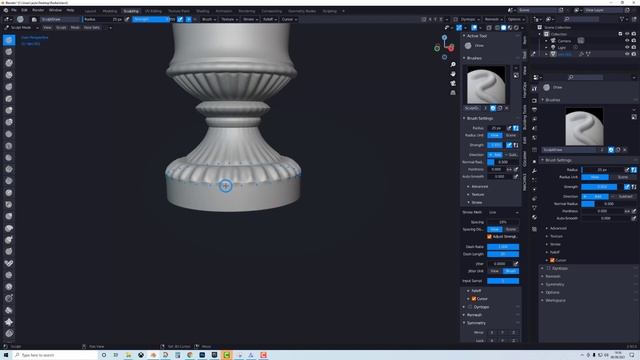Open the Mask header menu
Image resolution: width=640 pixels, height=360 pixels.
(75, 27)
